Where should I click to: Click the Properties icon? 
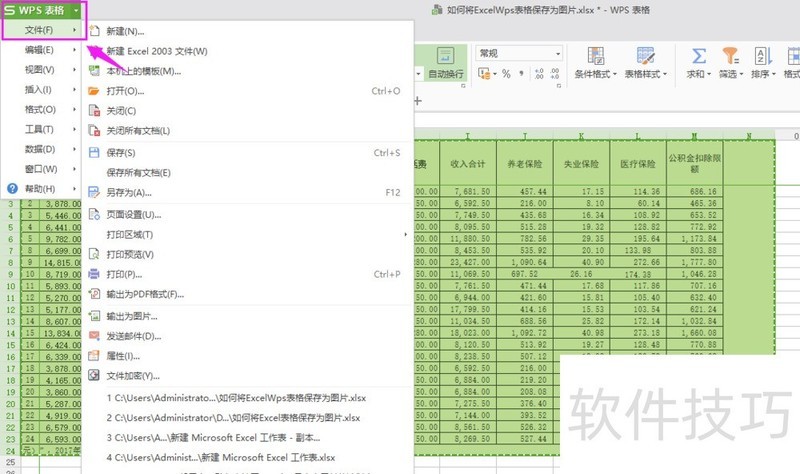click(x=94, y=356)
